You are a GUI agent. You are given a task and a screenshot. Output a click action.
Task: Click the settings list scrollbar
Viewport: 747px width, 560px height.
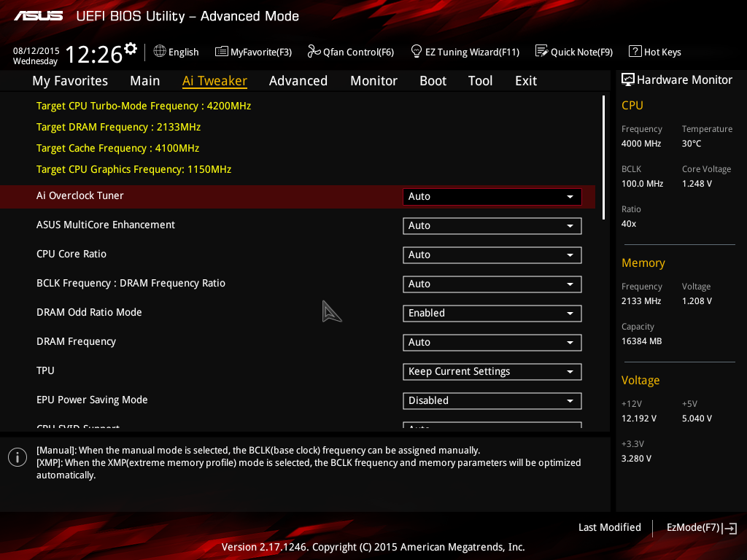tap(603, 157)
